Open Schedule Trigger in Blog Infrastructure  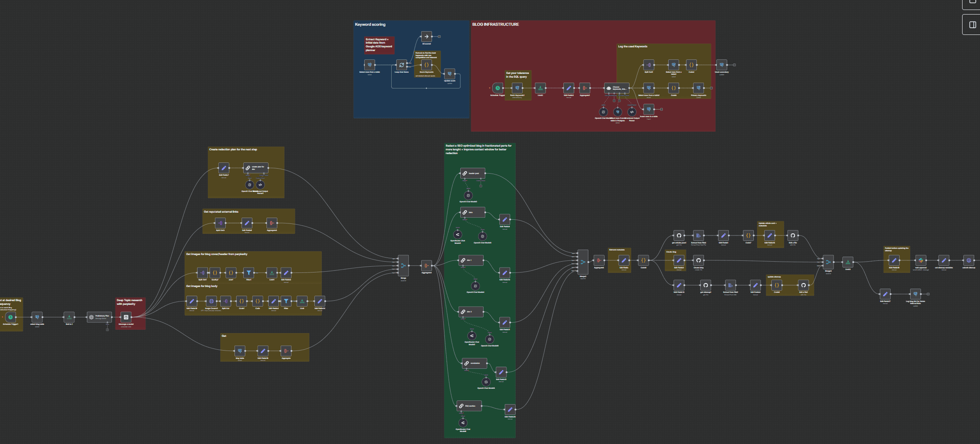[x=497, y=88]
